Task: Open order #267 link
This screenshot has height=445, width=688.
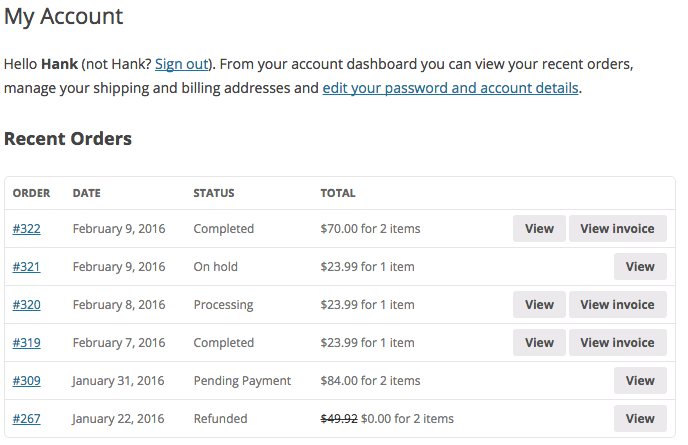Action: 27,419
